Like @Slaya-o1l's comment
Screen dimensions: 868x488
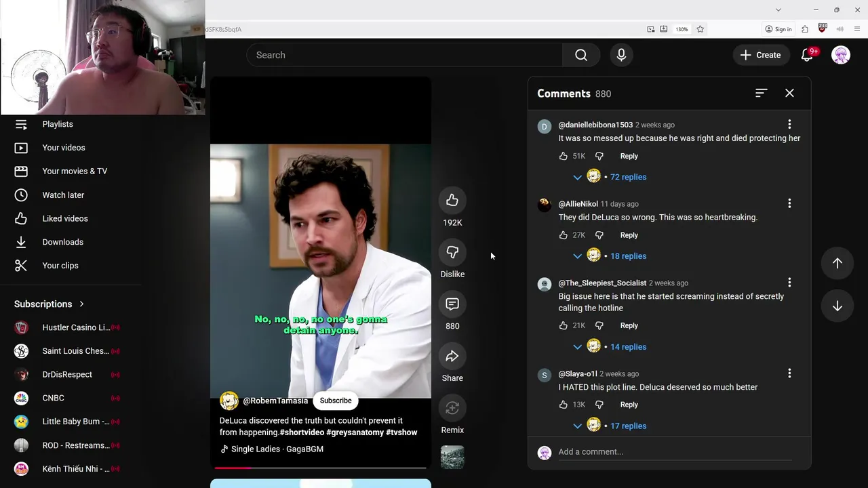click(564, 405)
